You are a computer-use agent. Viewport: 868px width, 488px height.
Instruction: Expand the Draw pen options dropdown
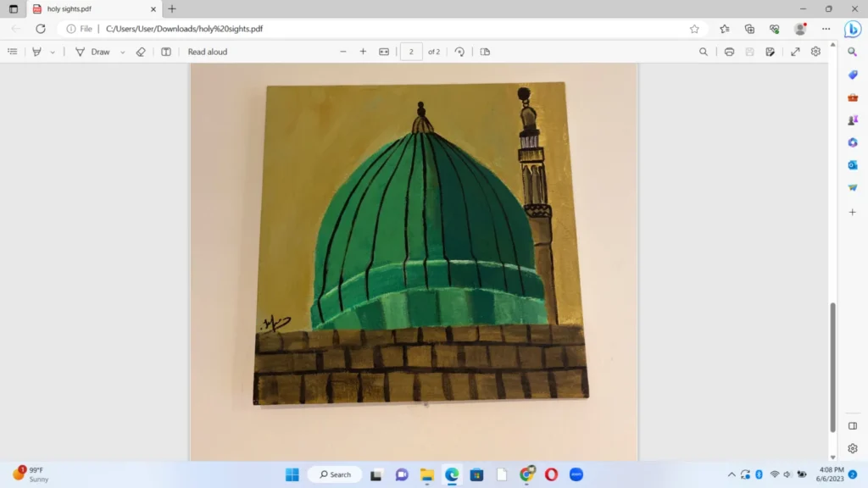click(x=122, y=52)
